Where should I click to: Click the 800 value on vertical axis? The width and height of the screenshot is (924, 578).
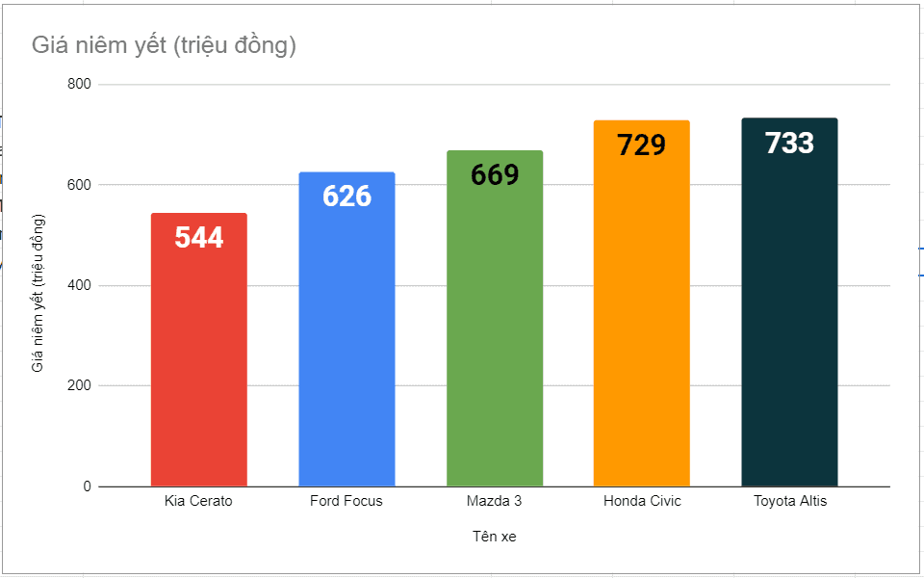coord(79,85)
